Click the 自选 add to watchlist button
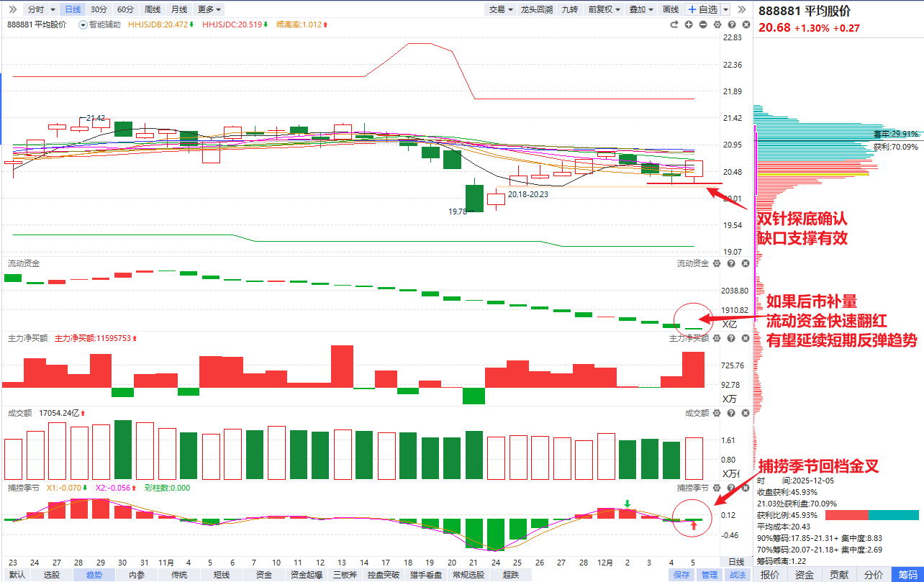Screen dimensions: 924x582 [x=702, y=9]
